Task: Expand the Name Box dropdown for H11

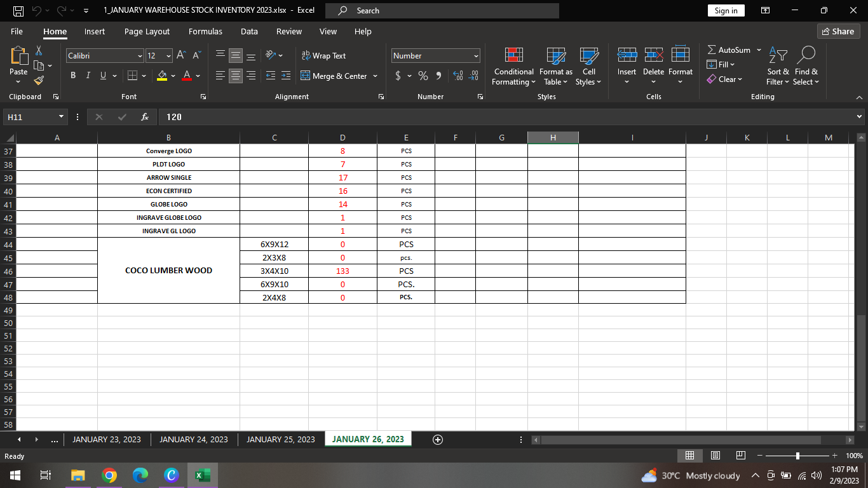Action: (61, 117)
